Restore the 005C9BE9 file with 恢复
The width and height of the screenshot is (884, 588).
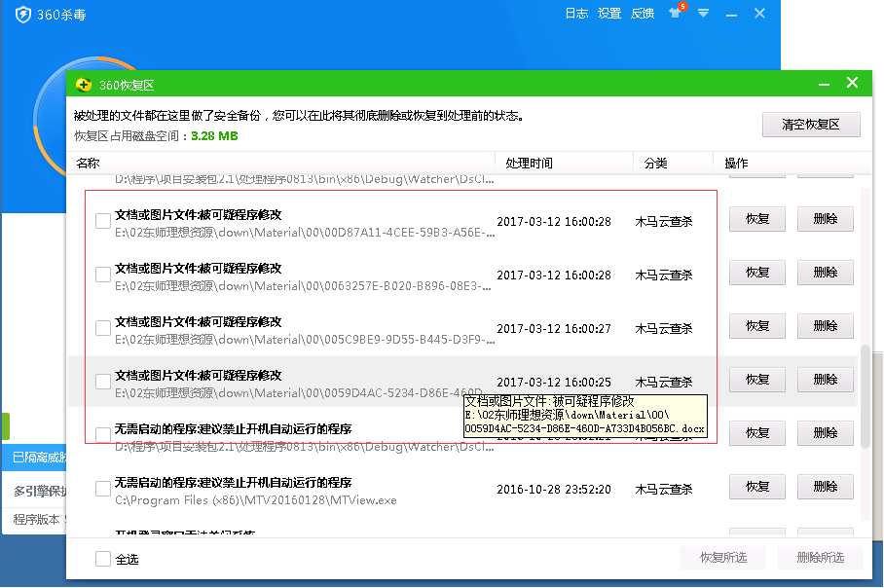[757, 326]
